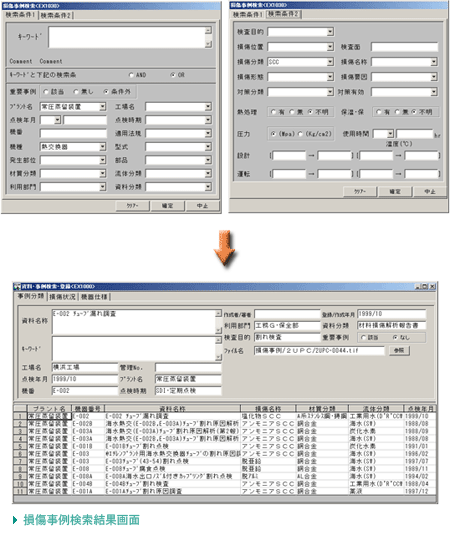Image resolution: width=450 pixels, height=540 pixels.
Task: Open the 損傷分類 dropdown showing SCC
Action: point(330,62)
